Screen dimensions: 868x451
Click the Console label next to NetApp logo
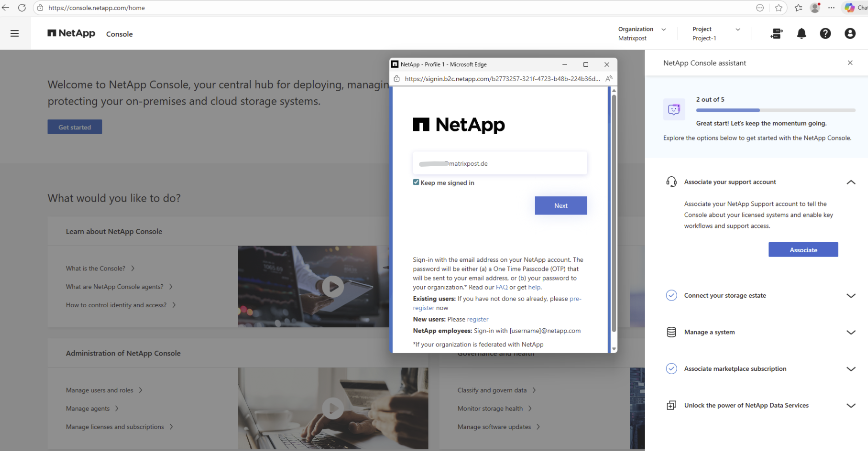(x=120, y=34)
